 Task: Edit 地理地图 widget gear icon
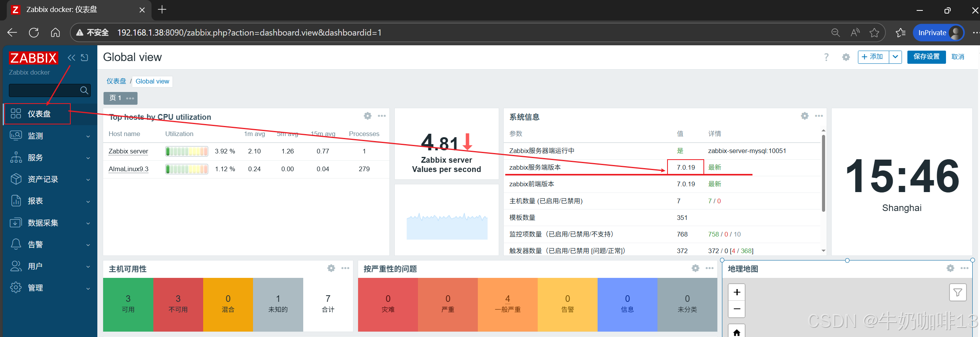click(x=950, y=268)
